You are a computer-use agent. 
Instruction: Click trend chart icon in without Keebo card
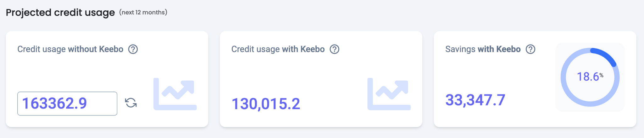175,94
